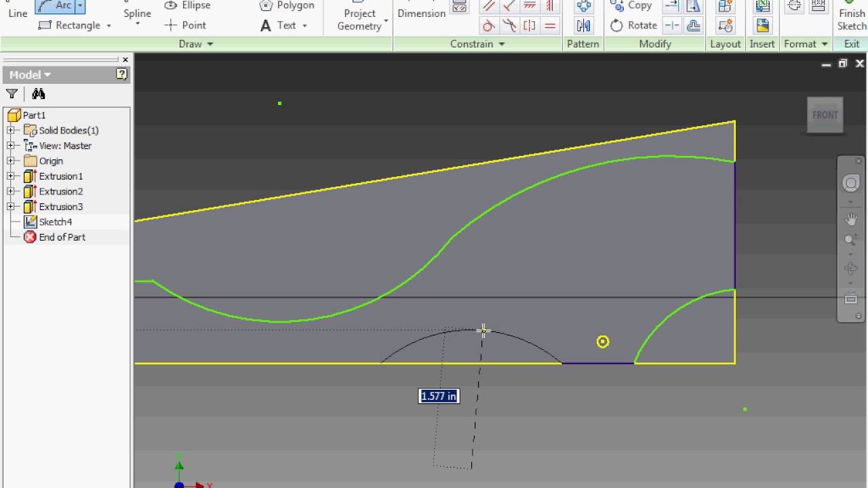Screen dimensions: 868x488
Task: Click the binoculars Find icon
Action: (x=38, y=94)
